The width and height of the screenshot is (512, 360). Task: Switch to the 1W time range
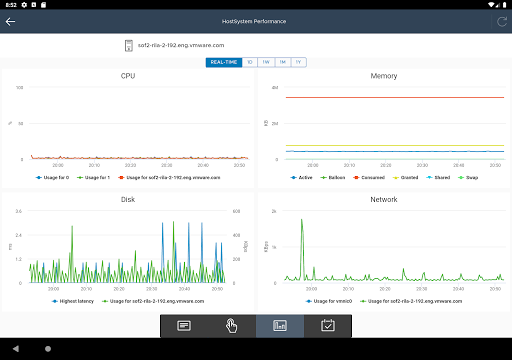(266, 62)
